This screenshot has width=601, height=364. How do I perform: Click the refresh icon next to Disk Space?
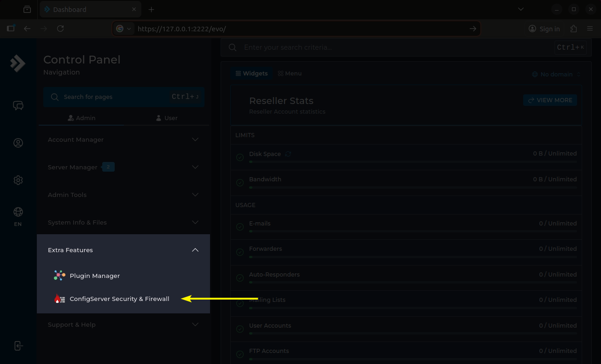click(288, 154)
